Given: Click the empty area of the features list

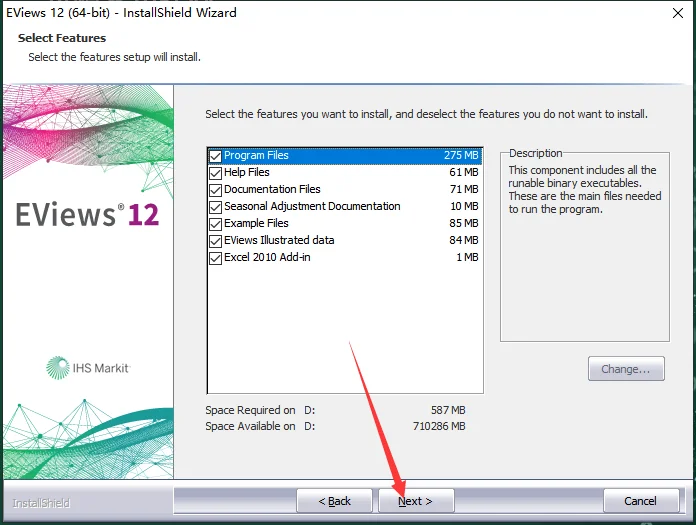Looking at the screenshot, I should tap(345, 330).
